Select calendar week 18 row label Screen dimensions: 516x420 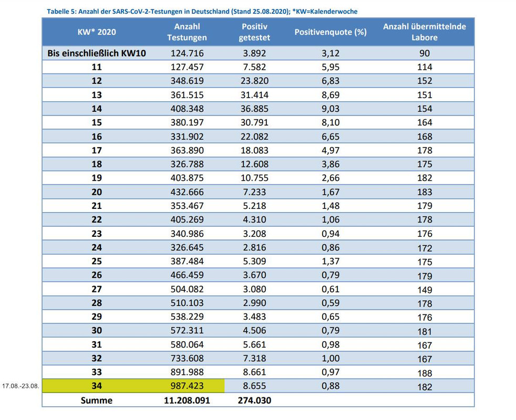coord(97,164)
